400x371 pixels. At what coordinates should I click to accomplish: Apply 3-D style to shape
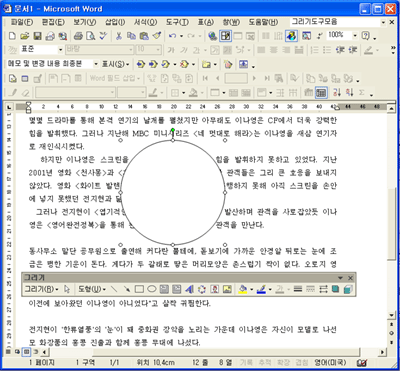pos(348,289)
